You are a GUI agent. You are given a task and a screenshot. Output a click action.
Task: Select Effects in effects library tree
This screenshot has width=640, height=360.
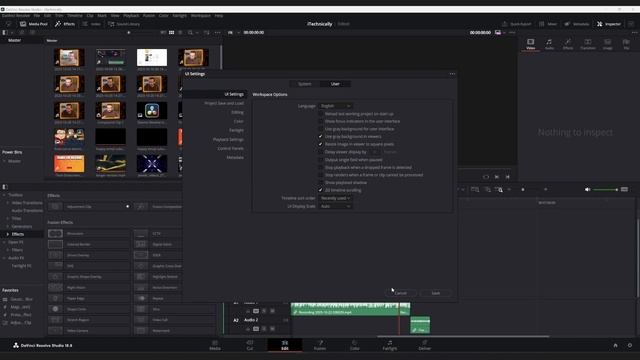(x=18, y=234)
